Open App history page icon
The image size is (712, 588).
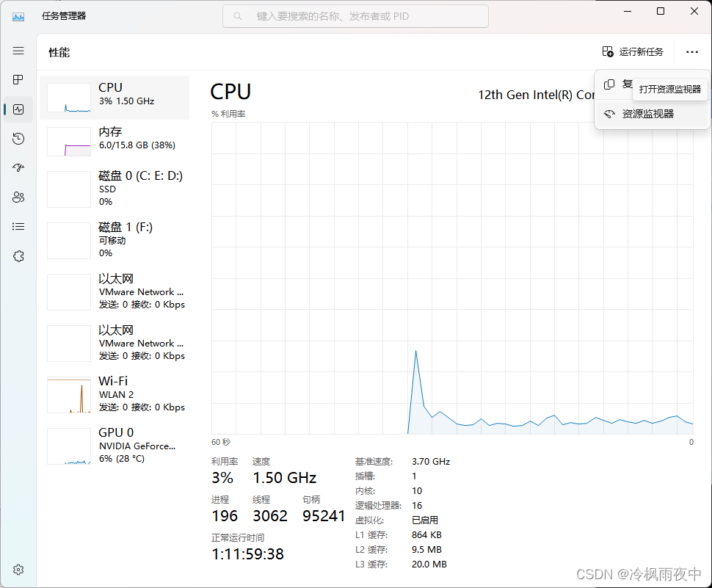(x=18, y=139)
